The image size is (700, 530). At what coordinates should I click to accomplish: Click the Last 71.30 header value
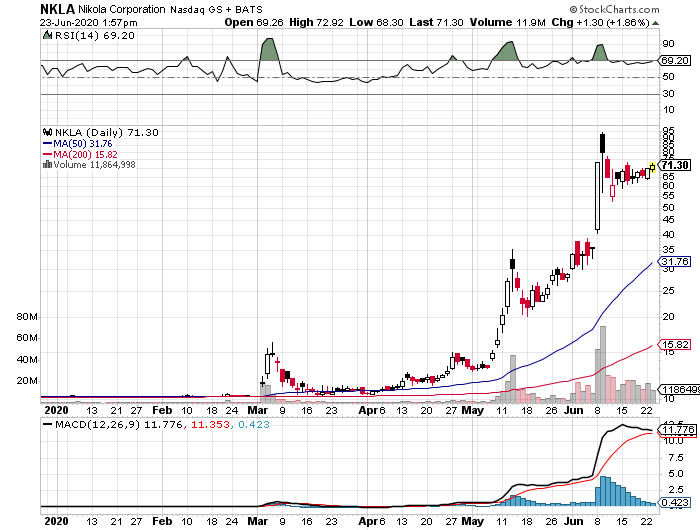tap(436, 22)
